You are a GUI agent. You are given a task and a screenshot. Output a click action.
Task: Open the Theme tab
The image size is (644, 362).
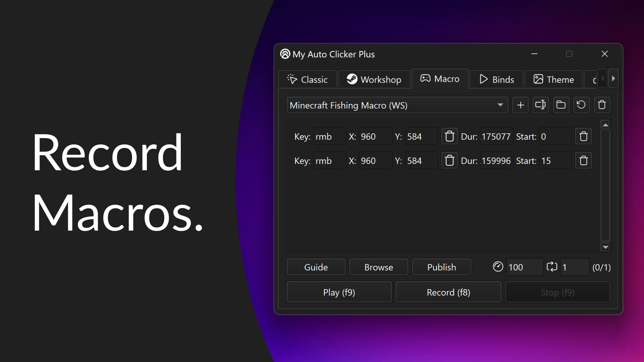554,79
